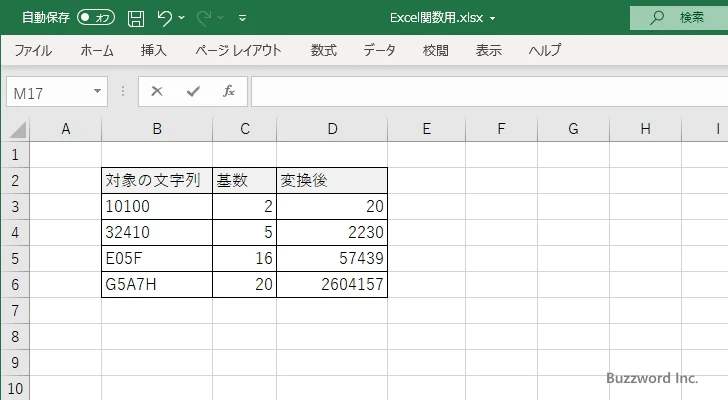Open the ファイル tab
Viewport: 728px width, 400px height.
[x=33, y=50]
